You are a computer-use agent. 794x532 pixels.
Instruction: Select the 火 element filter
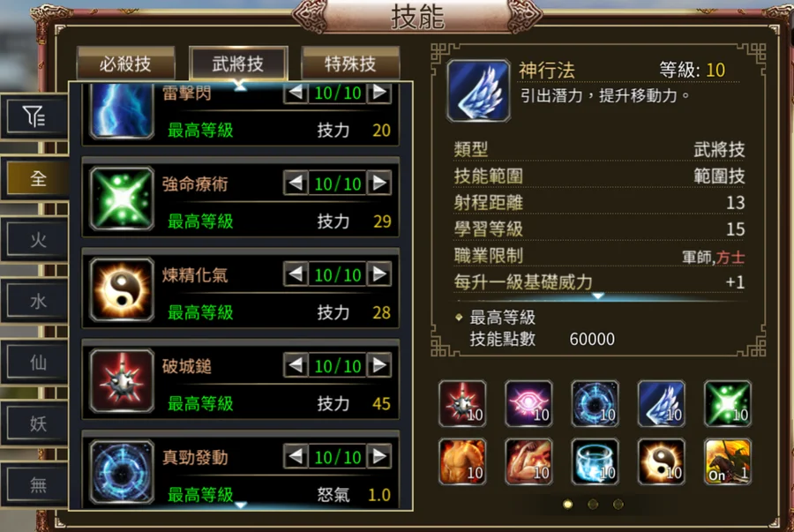click(x=37, y=239)
